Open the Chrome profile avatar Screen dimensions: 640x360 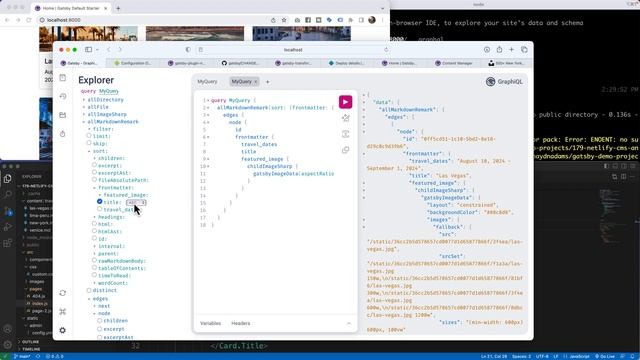point(372,20)
